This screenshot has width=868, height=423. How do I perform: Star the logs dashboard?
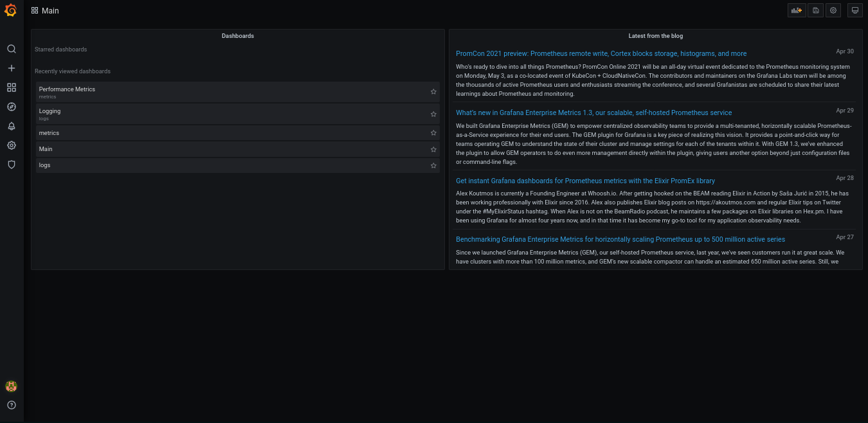coord(433,165)
